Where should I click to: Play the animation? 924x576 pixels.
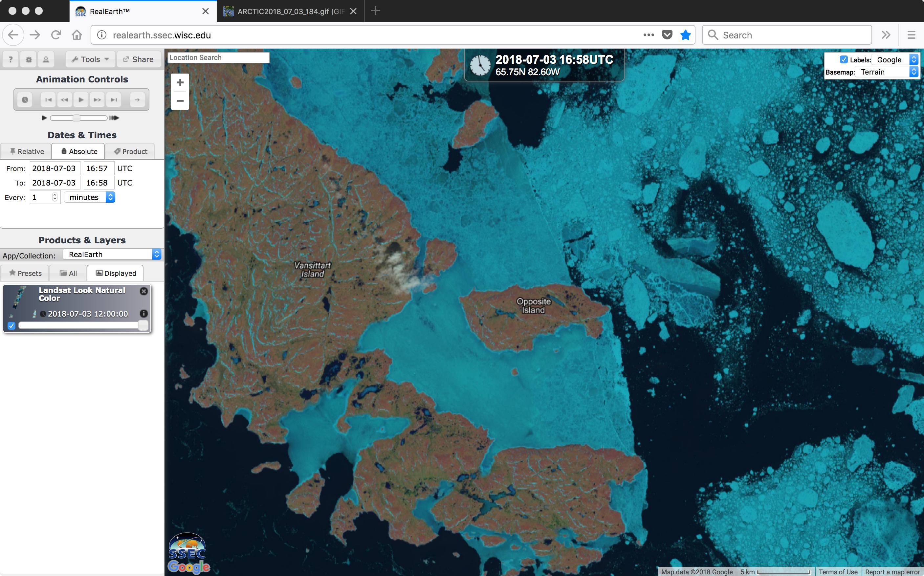81,100
